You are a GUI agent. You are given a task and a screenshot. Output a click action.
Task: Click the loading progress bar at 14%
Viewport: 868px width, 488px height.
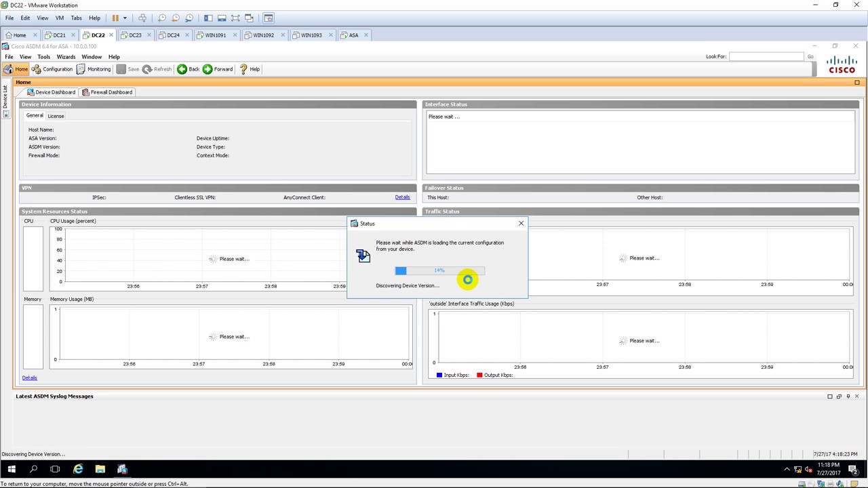(440, 271)
